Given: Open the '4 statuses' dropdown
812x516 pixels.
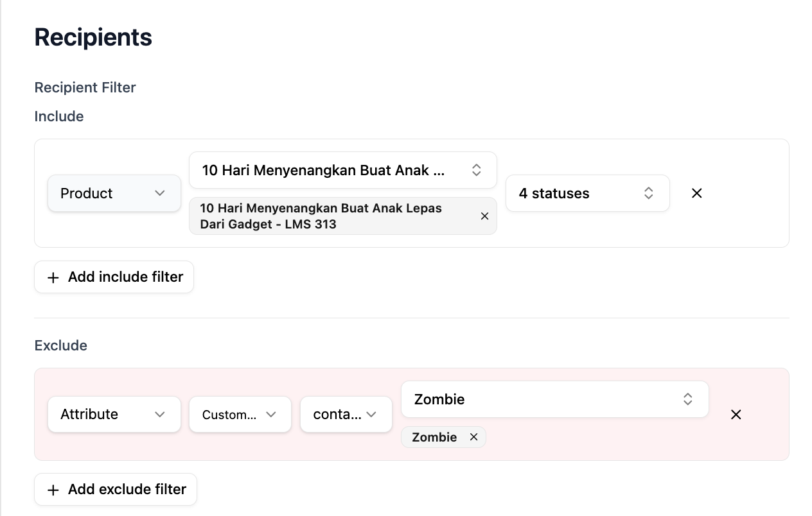Looking at the screenshot, I should pyautogui.click(x=588, y=193).
